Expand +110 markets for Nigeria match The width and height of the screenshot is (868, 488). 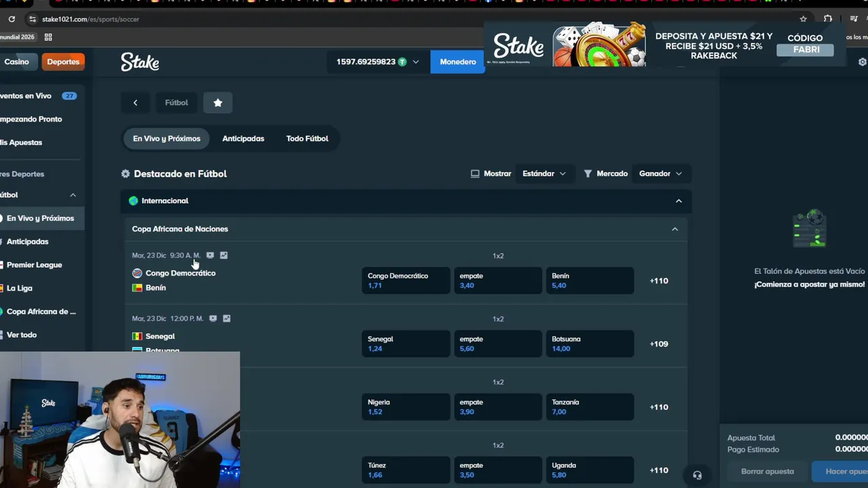[x=659, y=407]
